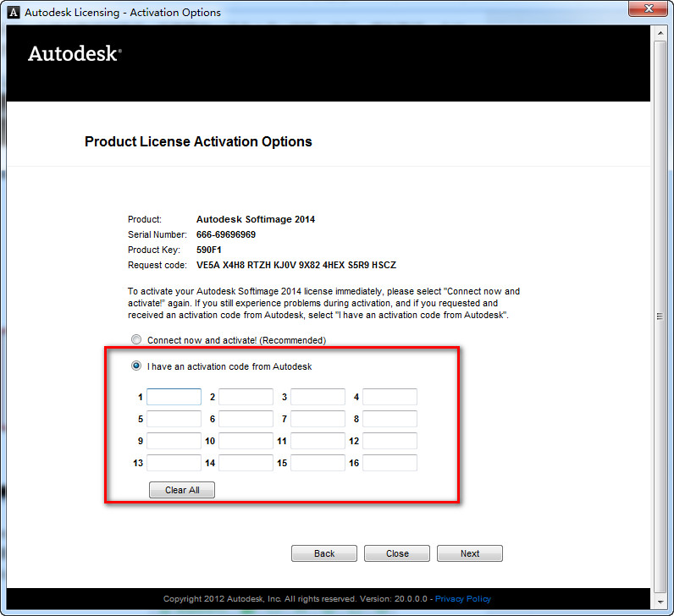
Task: Click the copyright 'Version: 20.0.0.0' text
Action: (x=394, y=598)
